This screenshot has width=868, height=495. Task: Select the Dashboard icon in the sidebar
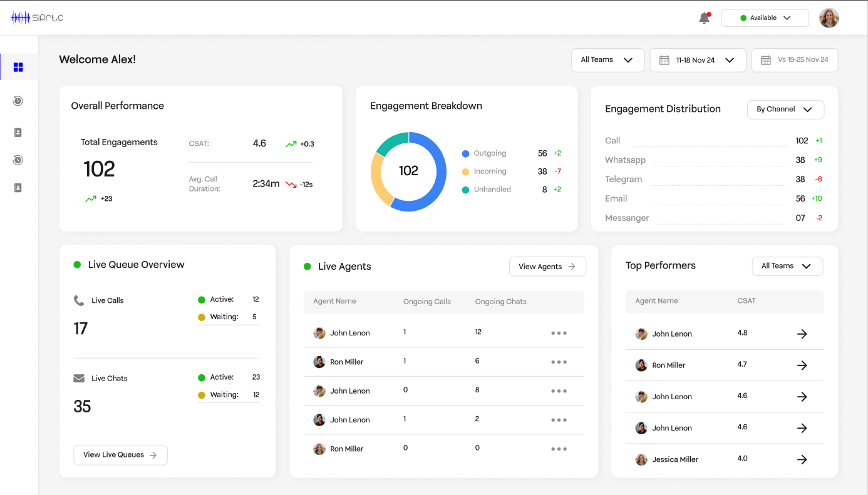[x=19, y=67]
